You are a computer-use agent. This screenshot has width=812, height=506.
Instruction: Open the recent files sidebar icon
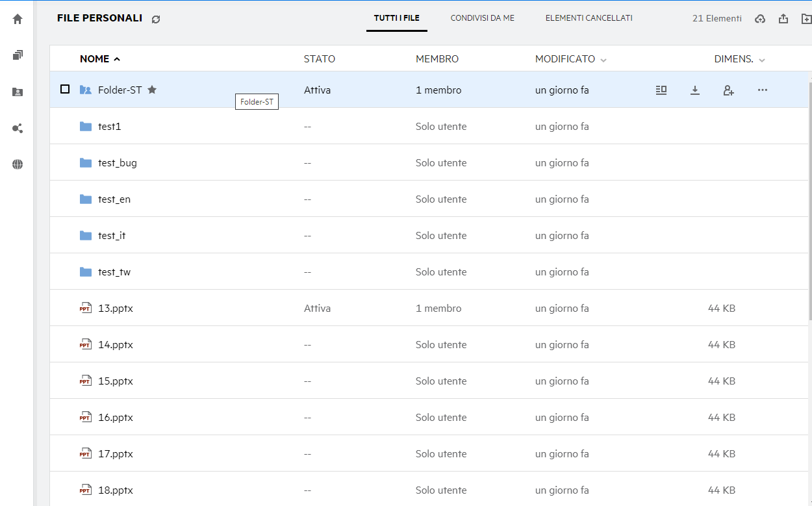coord(18,55)
